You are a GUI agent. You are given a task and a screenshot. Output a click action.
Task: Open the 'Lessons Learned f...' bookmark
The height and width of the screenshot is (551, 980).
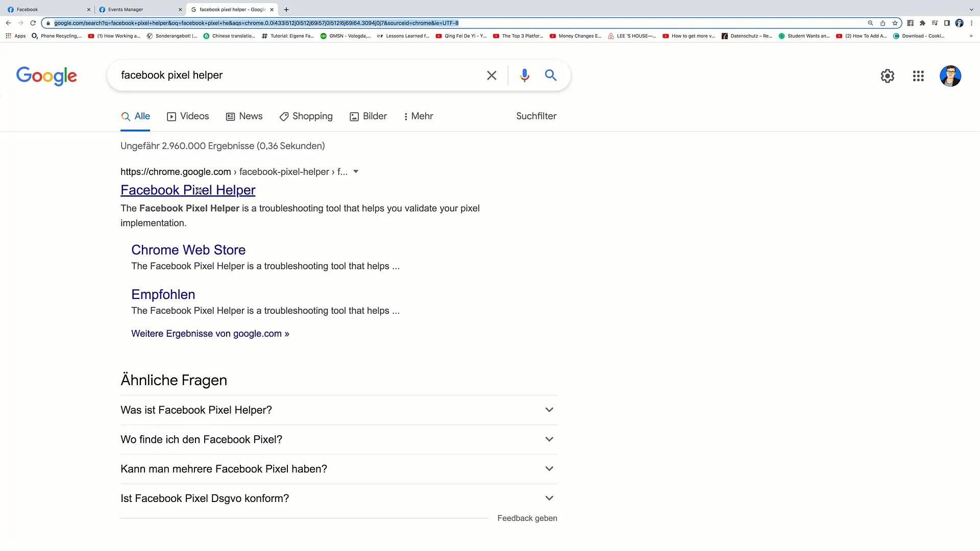(x=403, y=36)
